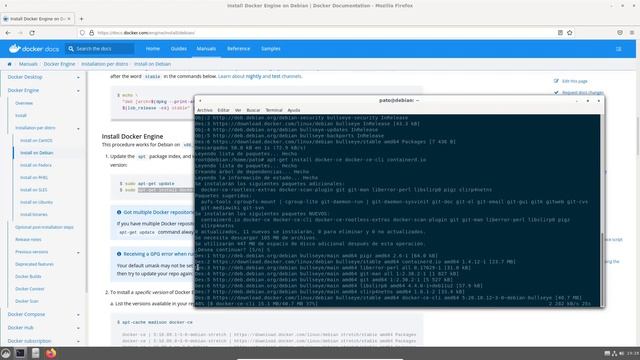Click the Firefox address bar URL

coord(146,33)
